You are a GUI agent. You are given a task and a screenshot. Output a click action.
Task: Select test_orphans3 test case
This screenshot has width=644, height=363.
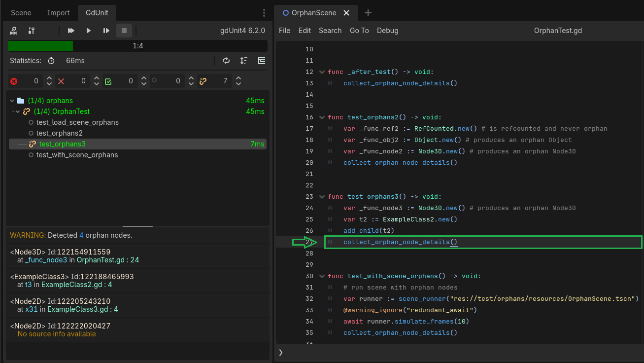coord(137,144)
